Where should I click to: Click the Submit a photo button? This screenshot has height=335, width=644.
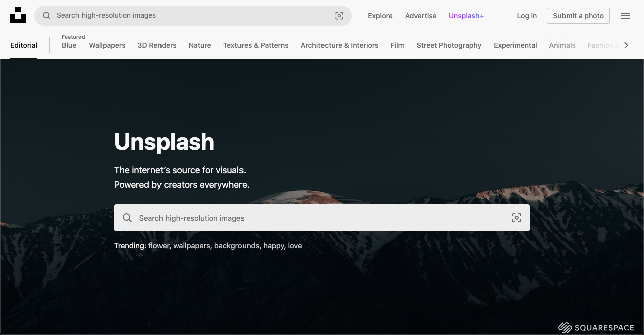coord(578,16)
